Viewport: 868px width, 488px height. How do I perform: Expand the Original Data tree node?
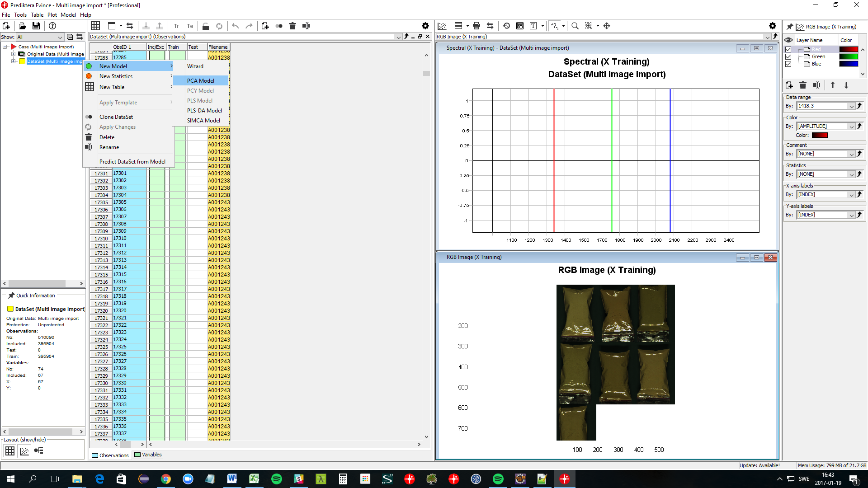14,54
